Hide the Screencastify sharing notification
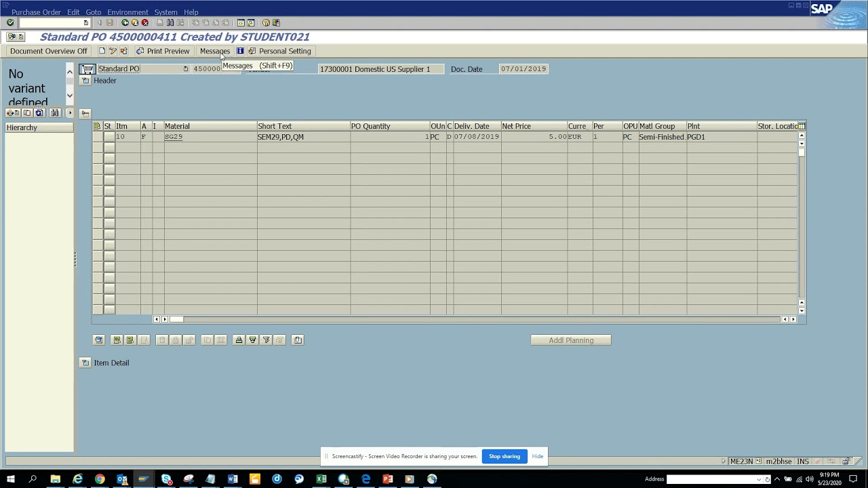The width and height of the screenshot is (868, 488). point(538,456)
